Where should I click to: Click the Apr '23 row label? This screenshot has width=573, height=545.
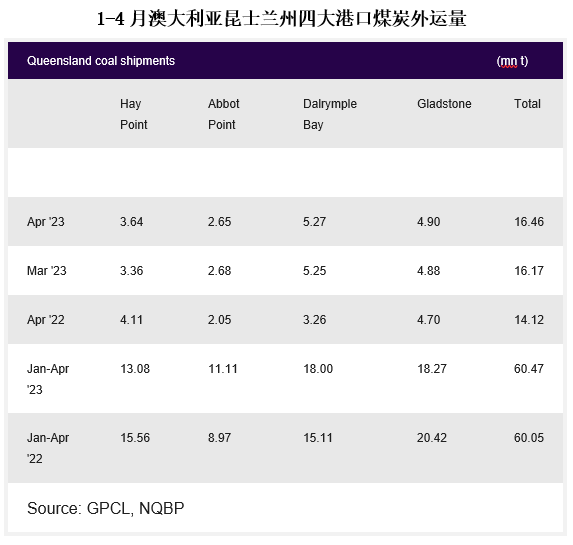coord(46,222)
